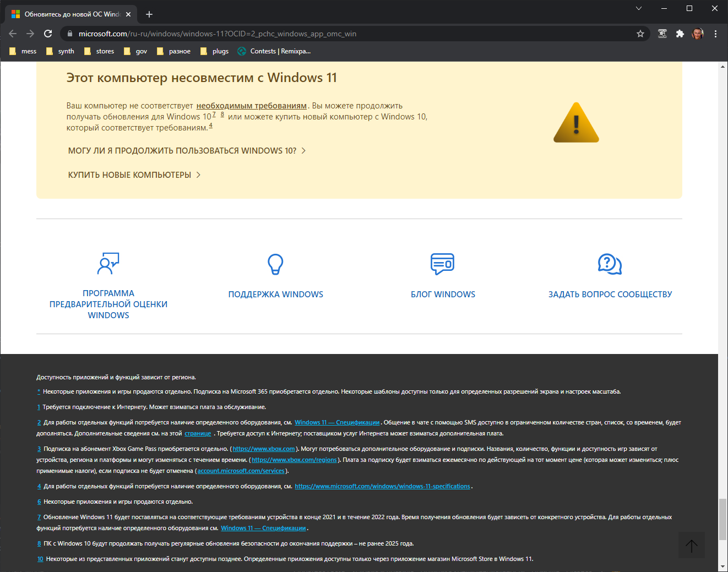Click the scrollbar down arrow
This screenshot has width=728, height=572.
click(x=722, y=566)
